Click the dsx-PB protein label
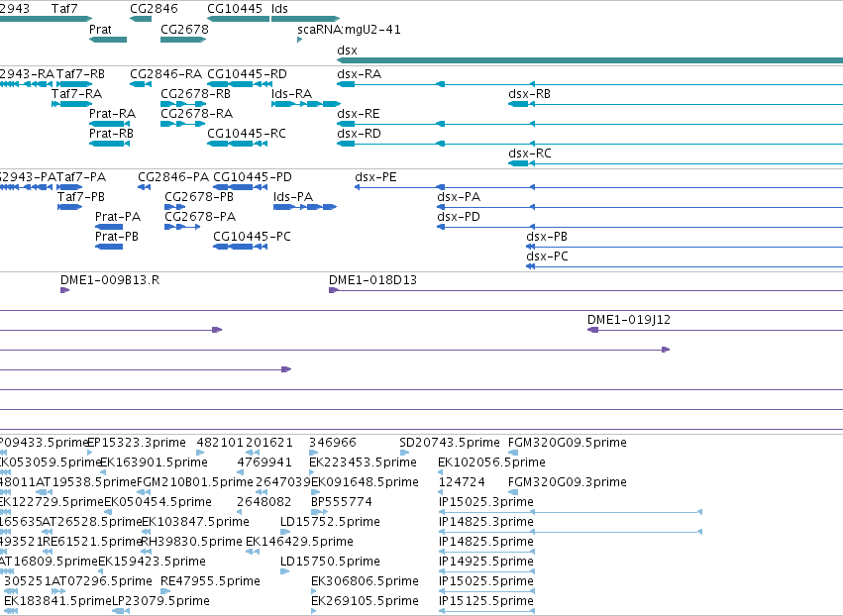The image size is (843, 616). pos(547,237)
